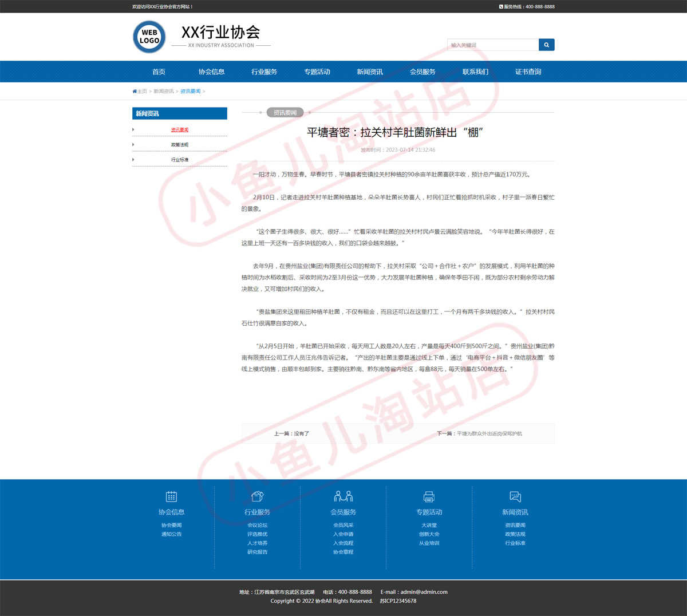687x616 pixels.
Task: Click the search magnifier button
Action: pyautogui.click(x=546, y=45)
